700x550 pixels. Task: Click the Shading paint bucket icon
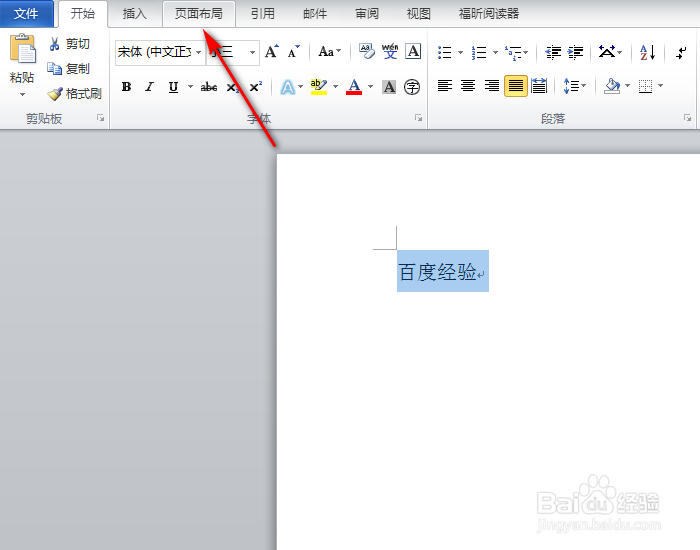612,85
